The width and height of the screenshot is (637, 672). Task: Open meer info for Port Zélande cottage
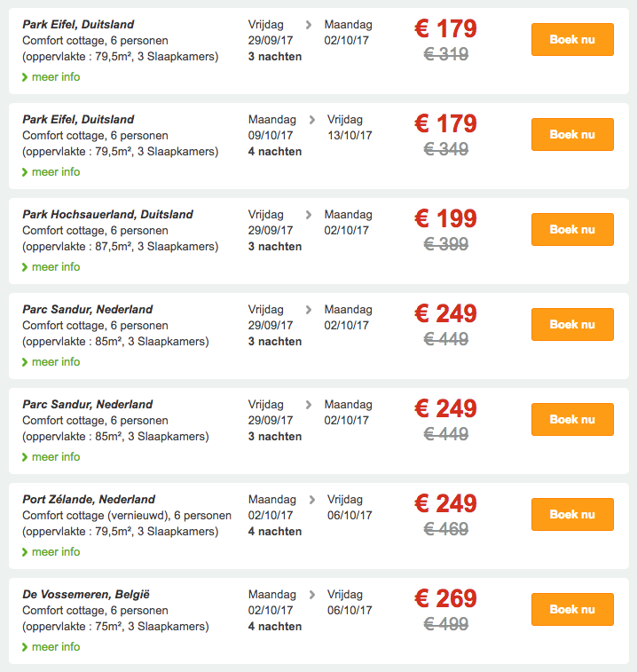pos(51,552)
